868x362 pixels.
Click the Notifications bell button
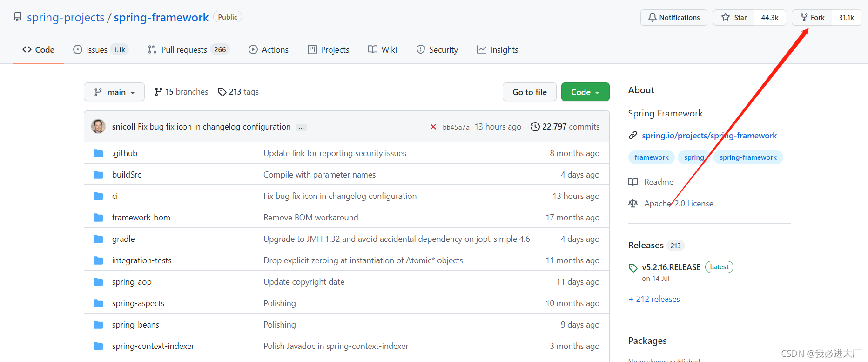[x=673, y=17]
